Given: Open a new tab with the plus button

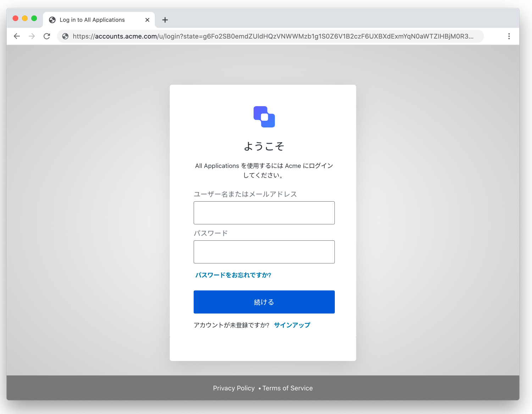Looking at the screenshot, I should tap(165, 20).
